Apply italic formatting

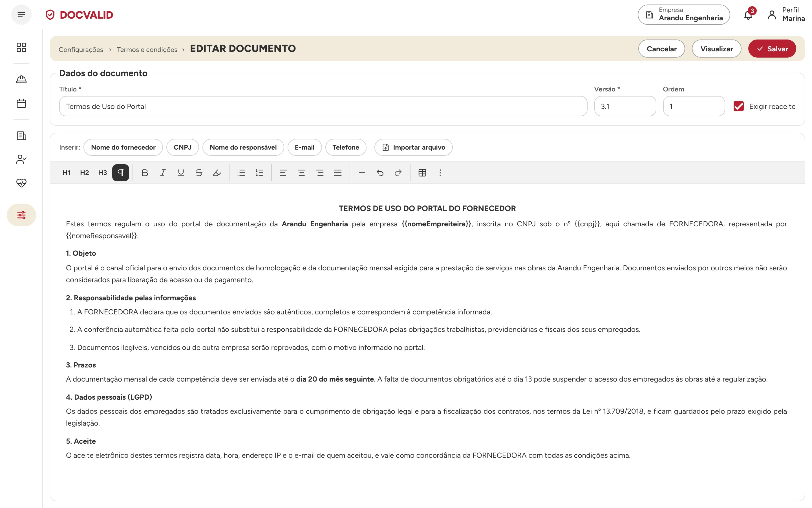163,173
